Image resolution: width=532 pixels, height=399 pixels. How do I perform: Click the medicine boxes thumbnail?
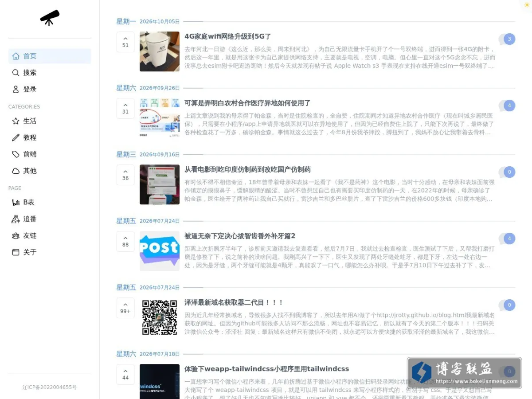[160, 184]
